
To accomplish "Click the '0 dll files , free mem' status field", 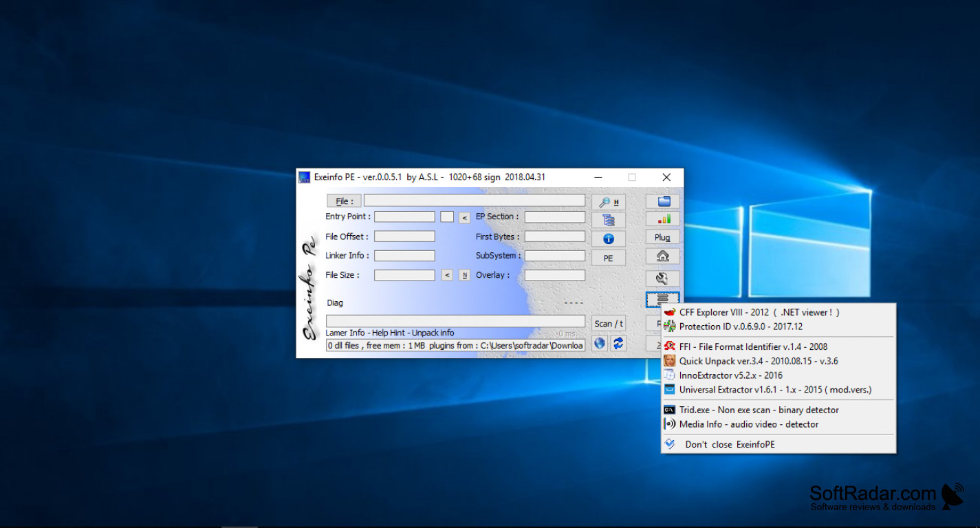I will click(x=455, y=345).
